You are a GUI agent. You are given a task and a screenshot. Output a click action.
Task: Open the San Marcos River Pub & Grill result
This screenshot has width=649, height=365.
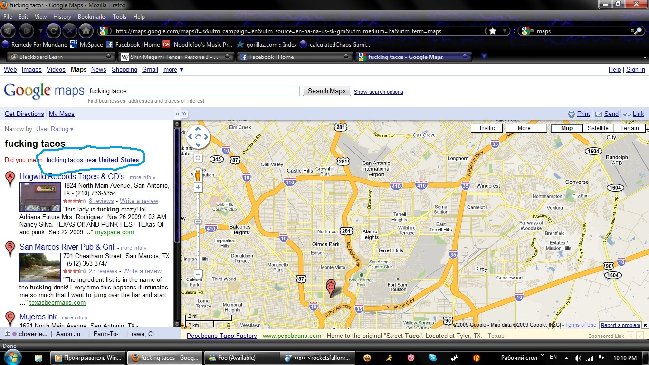pyautogui.click(x=67, y=247)
